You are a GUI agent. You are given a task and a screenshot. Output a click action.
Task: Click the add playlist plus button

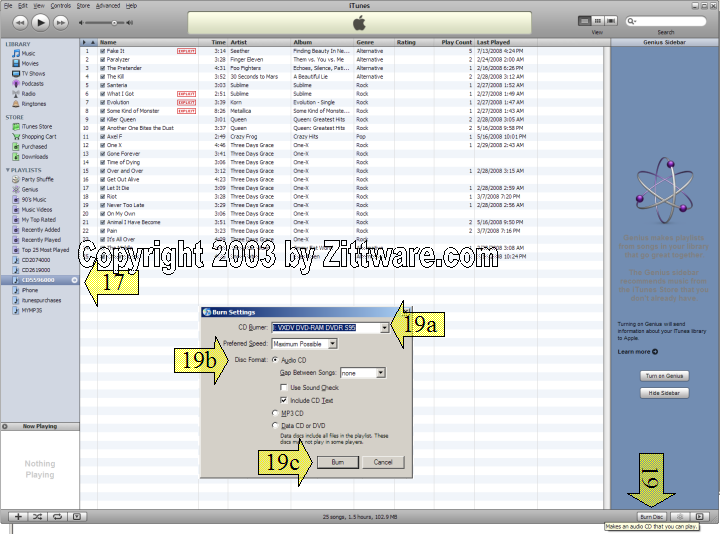pyautogui.click(x=19, y=516)
